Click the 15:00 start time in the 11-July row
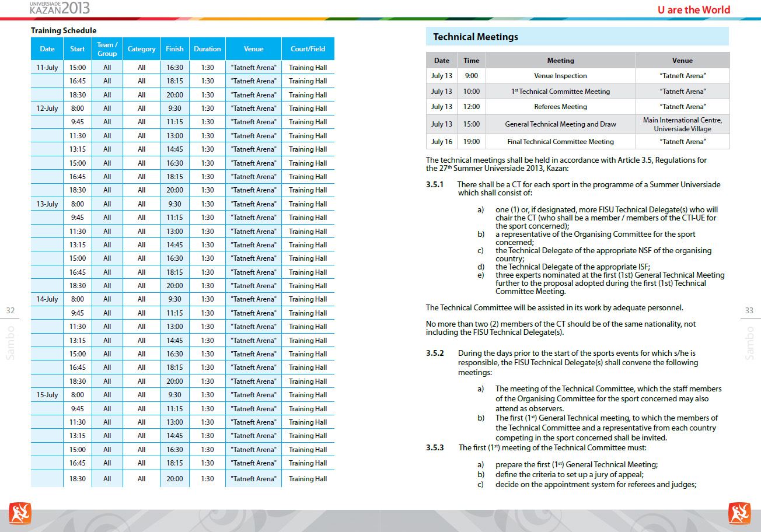The height and width of the screenshot is (532, 761). coord(78,68)
